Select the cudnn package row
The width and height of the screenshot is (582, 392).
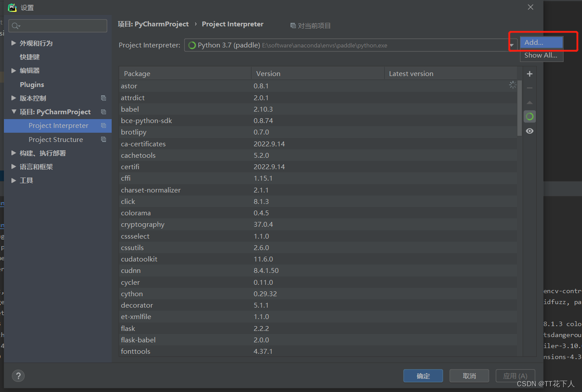pos(318,270)
